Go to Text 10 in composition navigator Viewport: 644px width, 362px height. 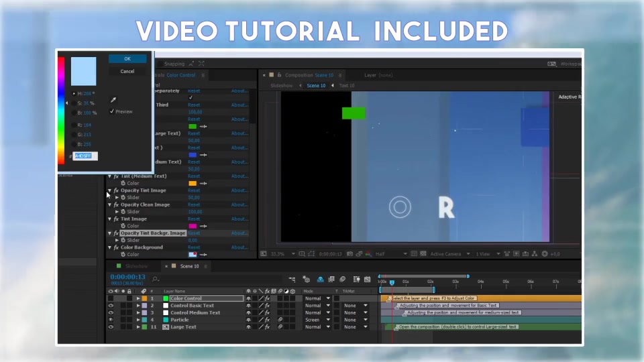[x=347, y=86]
